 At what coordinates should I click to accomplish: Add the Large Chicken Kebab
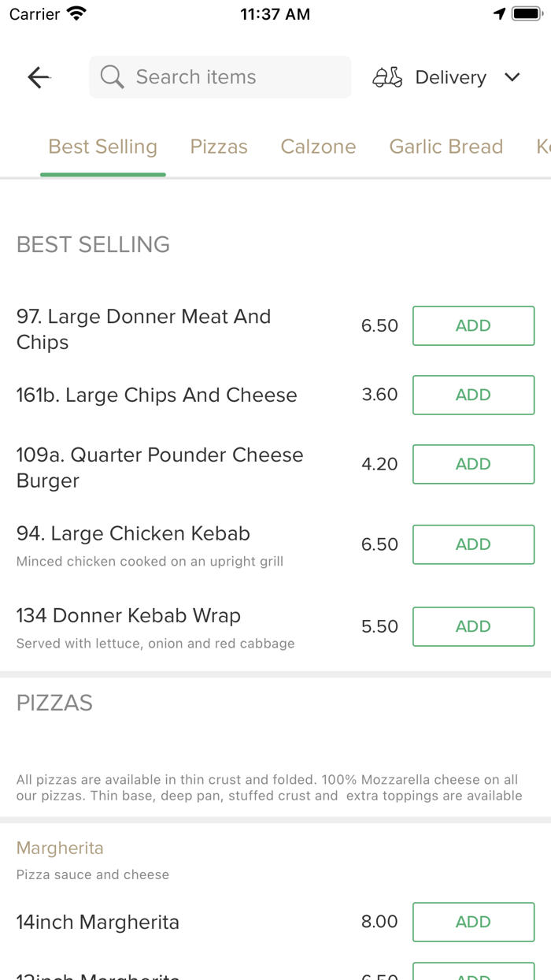(473, 544)
